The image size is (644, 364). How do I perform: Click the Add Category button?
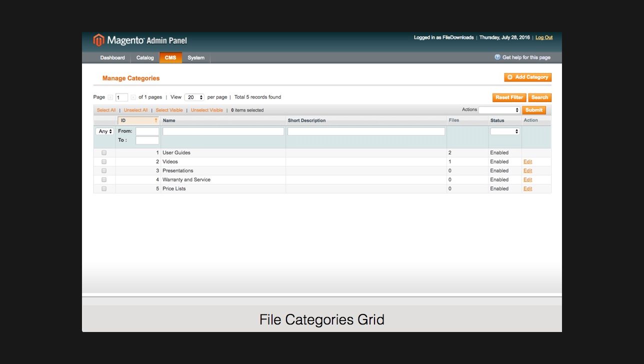click(528, 77)
